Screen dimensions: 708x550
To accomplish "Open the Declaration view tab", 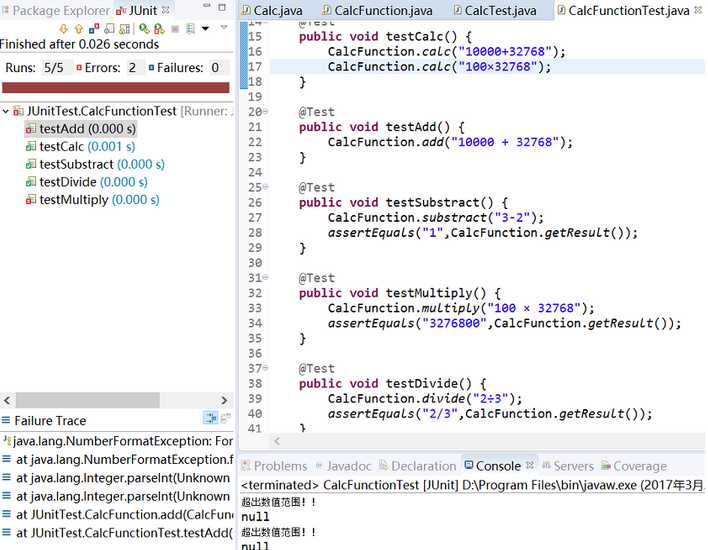I will (x=418, y=466).
